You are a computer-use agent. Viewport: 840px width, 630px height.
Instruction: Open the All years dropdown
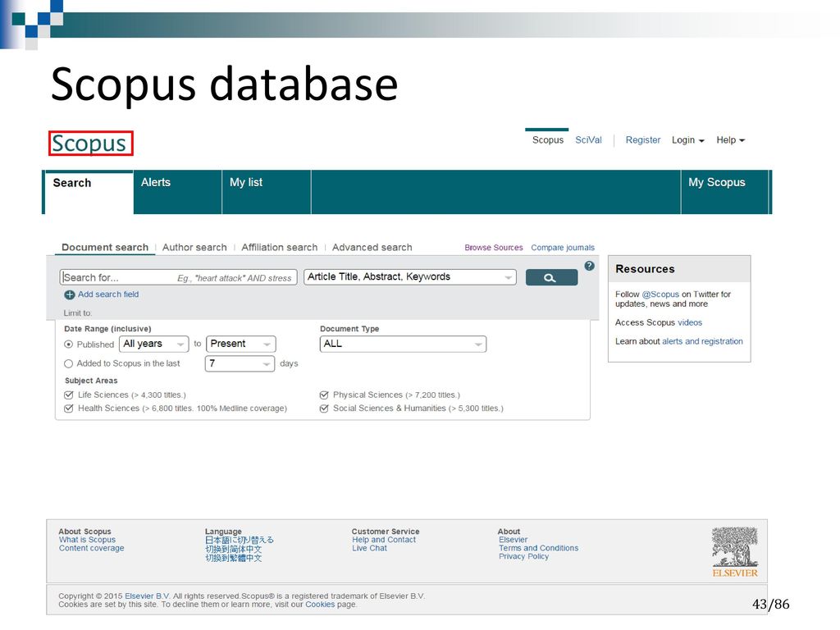point(153,344)
